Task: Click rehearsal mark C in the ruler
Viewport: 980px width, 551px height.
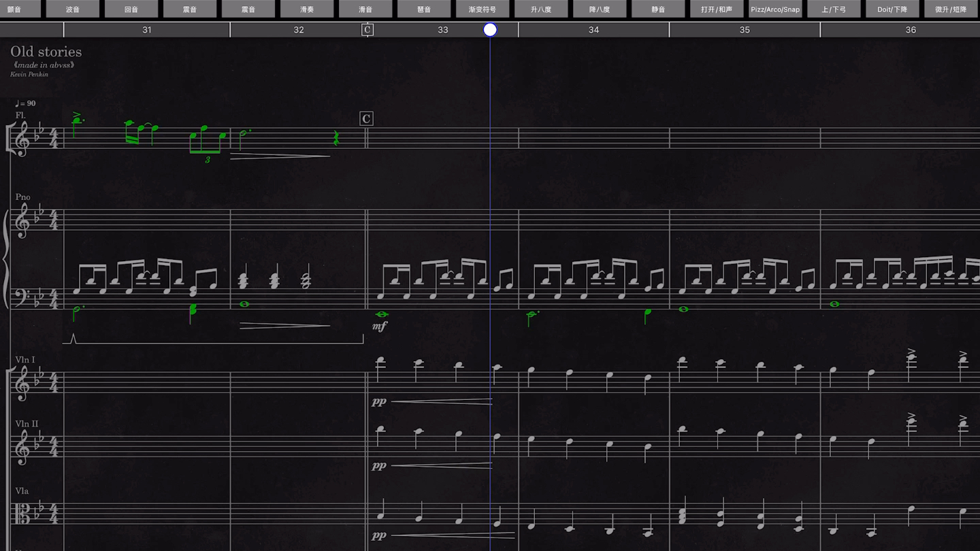Action: point(367,29)
